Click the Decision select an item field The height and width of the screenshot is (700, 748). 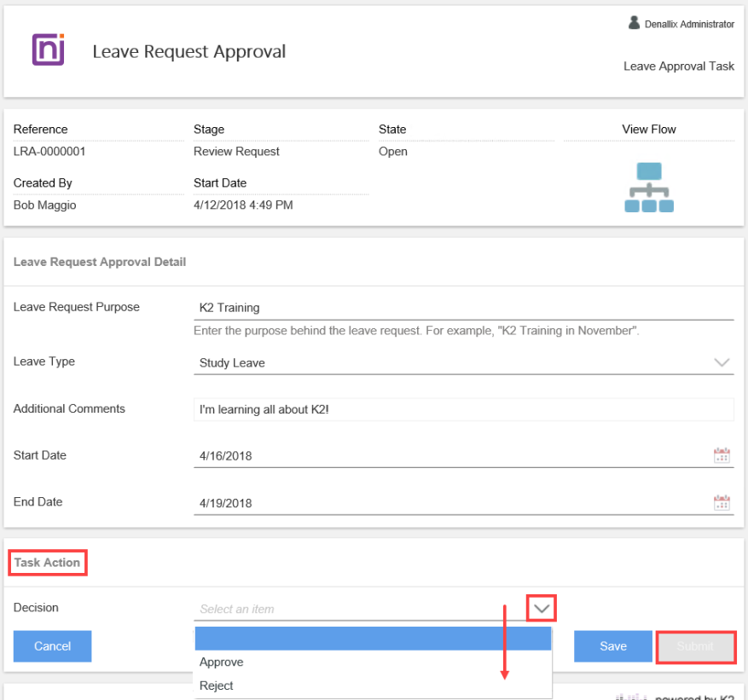tap(358, 609)
